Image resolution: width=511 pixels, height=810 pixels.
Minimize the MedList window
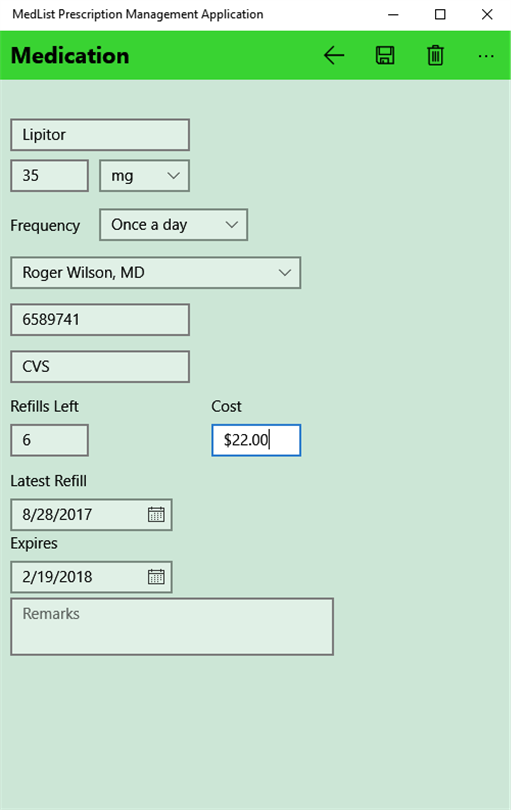(x=393, y=14)
